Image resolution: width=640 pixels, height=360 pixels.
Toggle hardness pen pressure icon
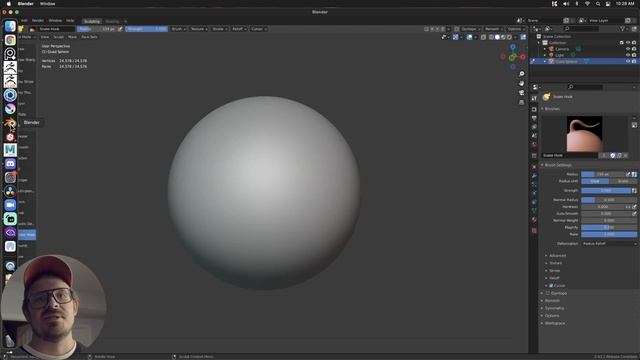(x=634, y=207)
